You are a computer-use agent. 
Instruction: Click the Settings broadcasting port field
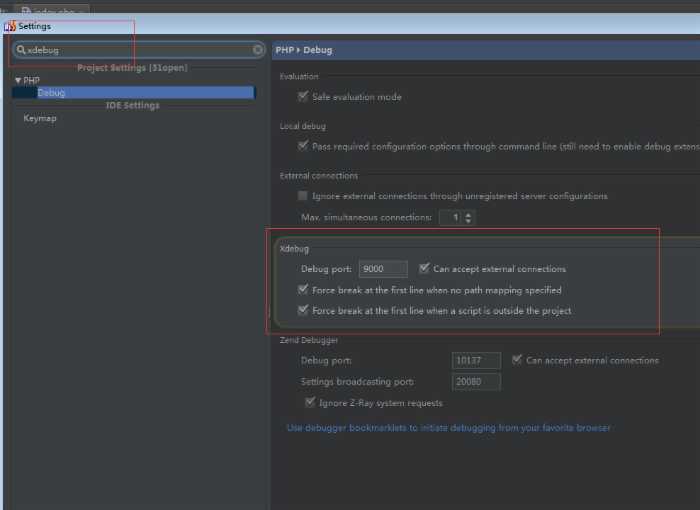click(x=476, y=382)
